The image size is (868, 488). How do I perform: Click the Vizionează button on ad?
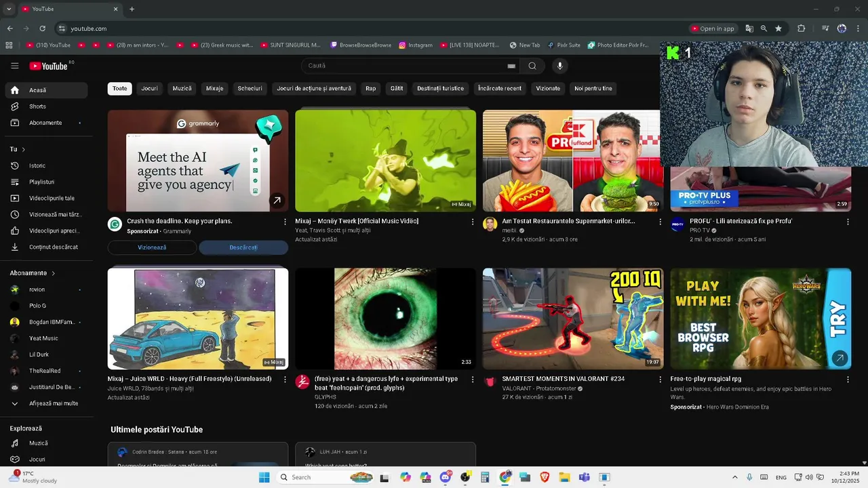(152, 247)
